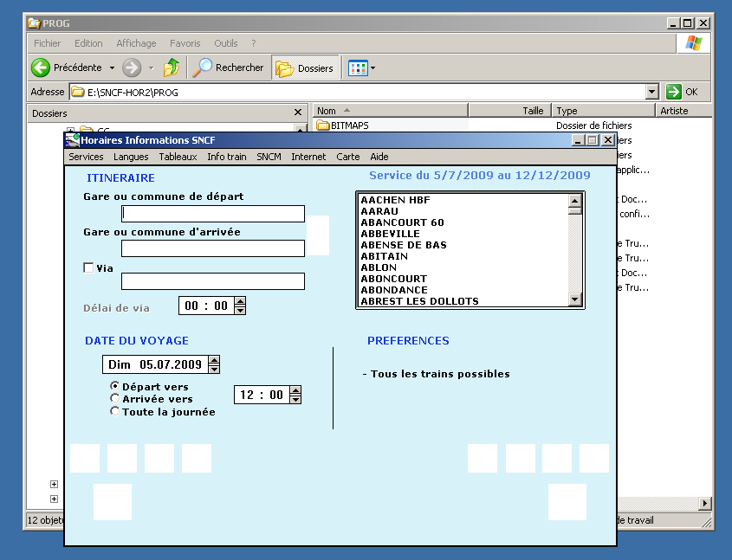This screenshot has height=560, width=732.
Task: Open Favoris menu in PROG window
Action: 185,43
